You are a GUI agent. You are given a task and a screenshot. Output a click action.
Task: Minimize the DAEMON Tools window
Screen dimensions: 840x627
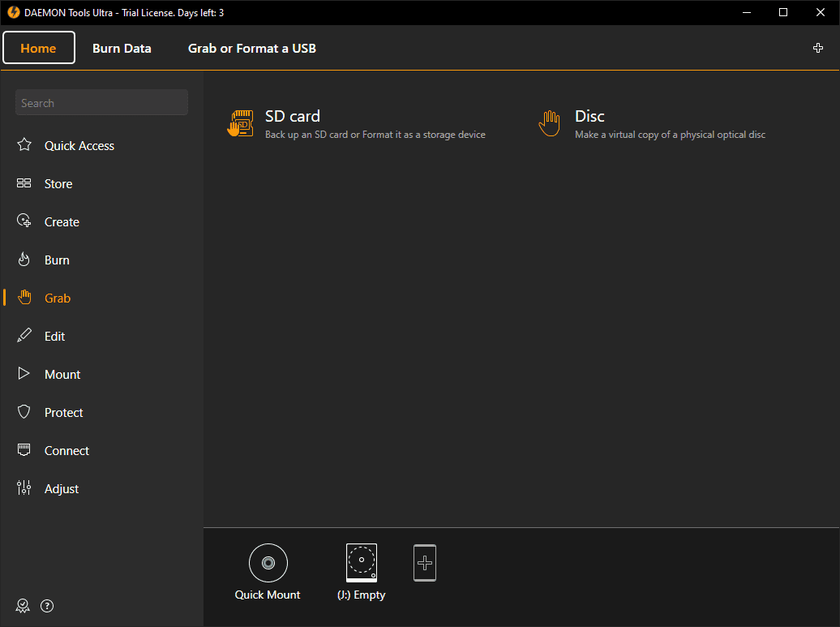[746, 12]
